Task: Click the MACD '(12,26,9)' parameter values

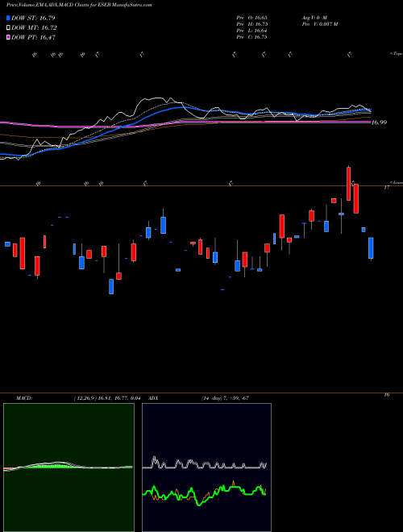Action: tap(107, 398)
